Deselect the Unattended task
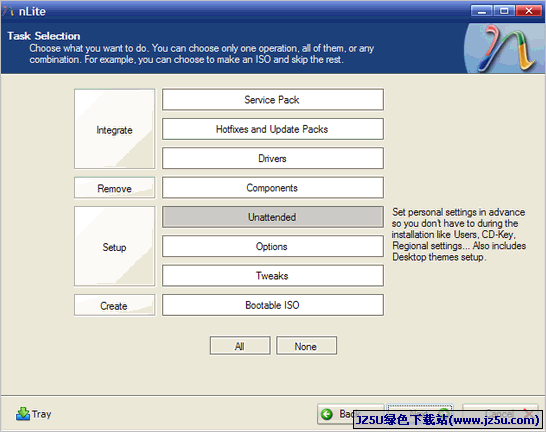 click(273, 217)
